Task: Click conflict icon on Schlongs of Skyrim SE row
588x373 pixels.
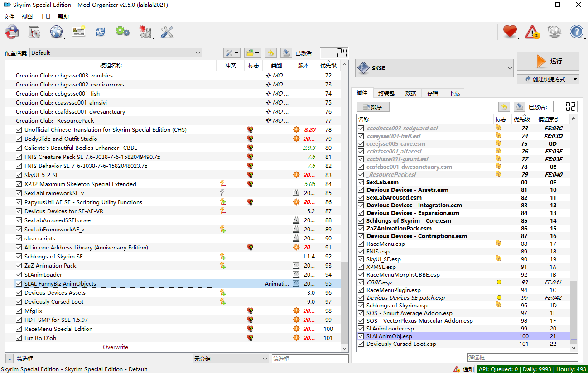Action: (x=222, y=257)
